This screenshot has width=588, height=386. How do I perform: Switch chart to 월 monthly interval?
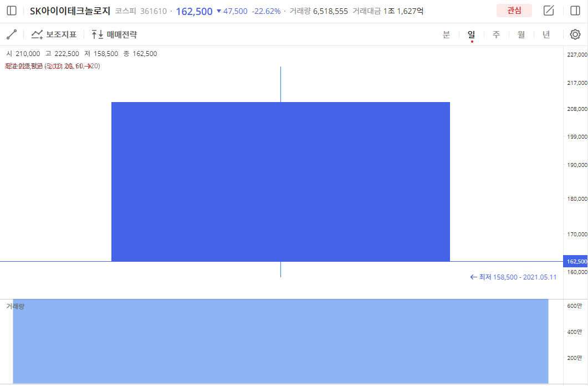point(521,34)
